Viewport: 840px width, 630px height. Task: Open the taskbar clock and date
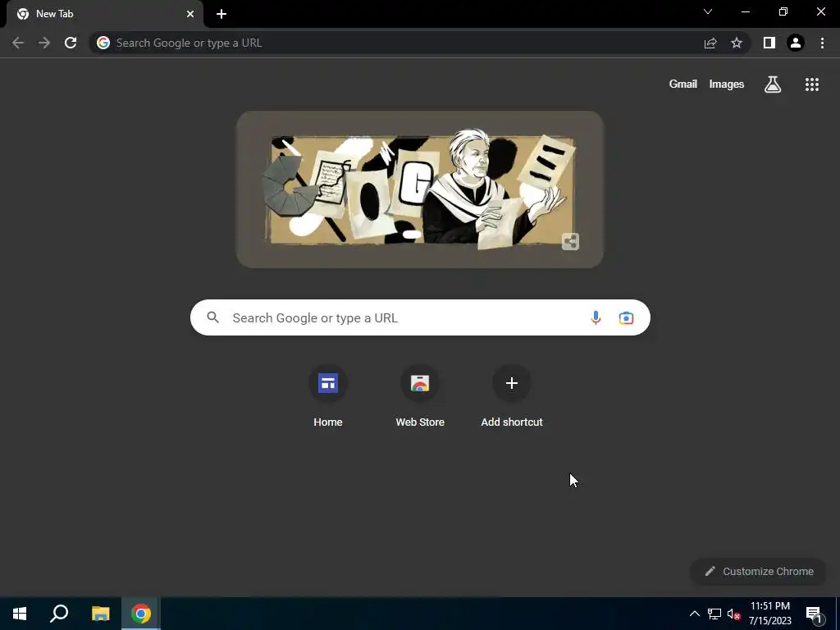[x=769, y=614]
